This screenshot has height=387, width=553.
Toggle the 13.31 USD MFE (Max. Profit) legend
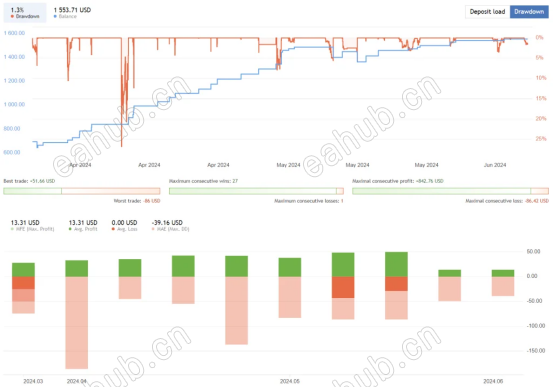(32, 225)
